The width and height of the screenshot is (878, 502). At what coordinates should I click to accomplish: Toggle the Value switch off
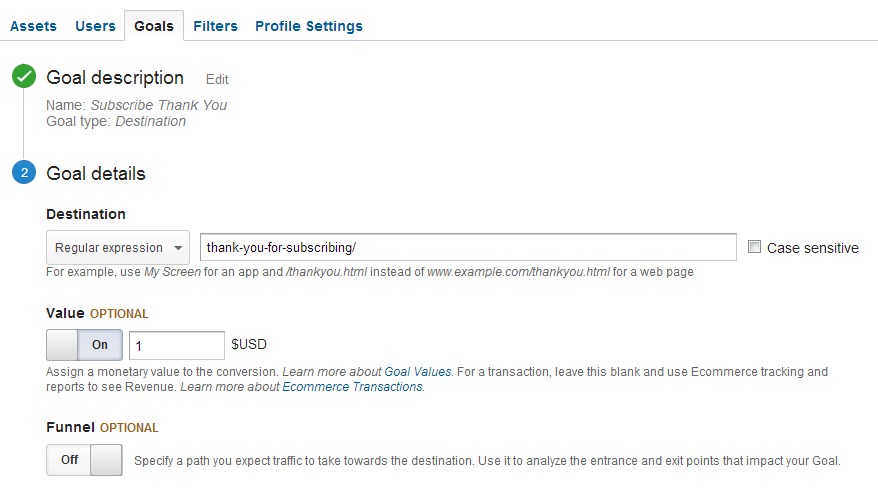pos(84,345)
